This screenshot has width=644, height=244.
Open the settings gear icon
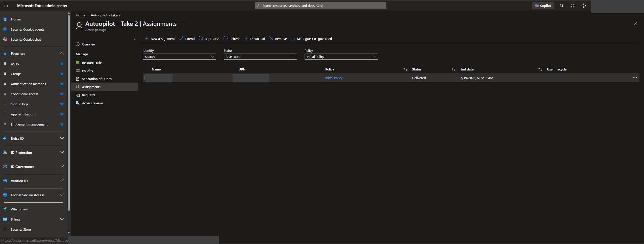pyautogui.click(x=572, y=6)
